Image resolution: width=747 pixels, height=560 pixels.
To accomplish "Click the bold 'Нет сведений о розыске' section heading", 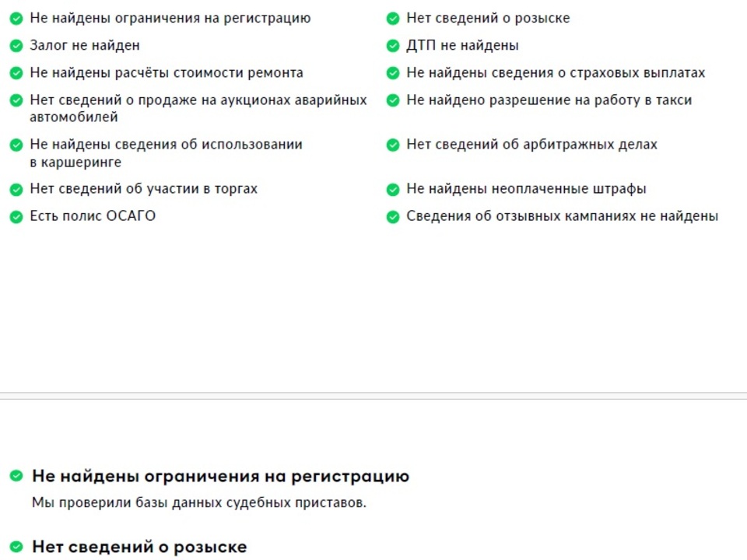I will pos(139,547).
